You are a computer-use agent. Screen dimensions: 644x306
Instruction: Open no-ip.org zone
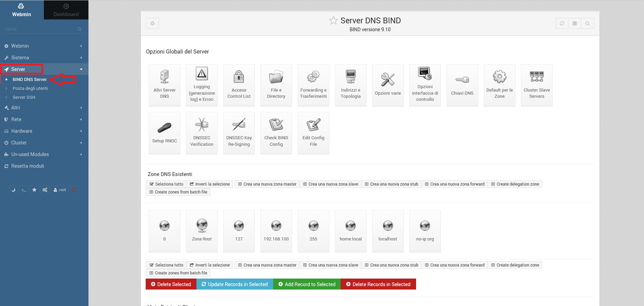click(x=425, y=231)
